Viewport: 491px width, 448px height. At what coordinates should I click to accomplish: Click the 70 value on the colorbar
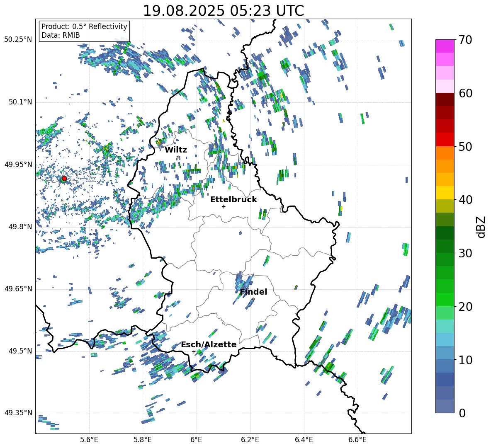point(465,40)
